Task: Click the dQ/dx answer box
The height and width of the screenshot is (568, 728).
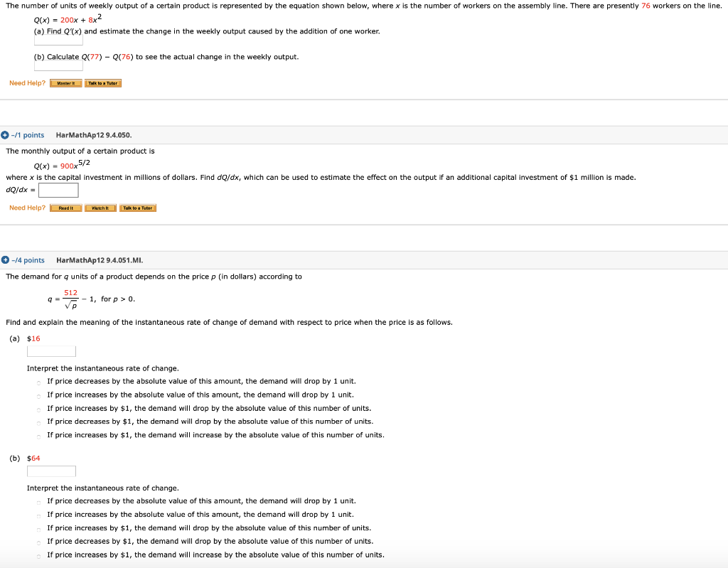Action: pyautogui.click(x=58, y=190)
